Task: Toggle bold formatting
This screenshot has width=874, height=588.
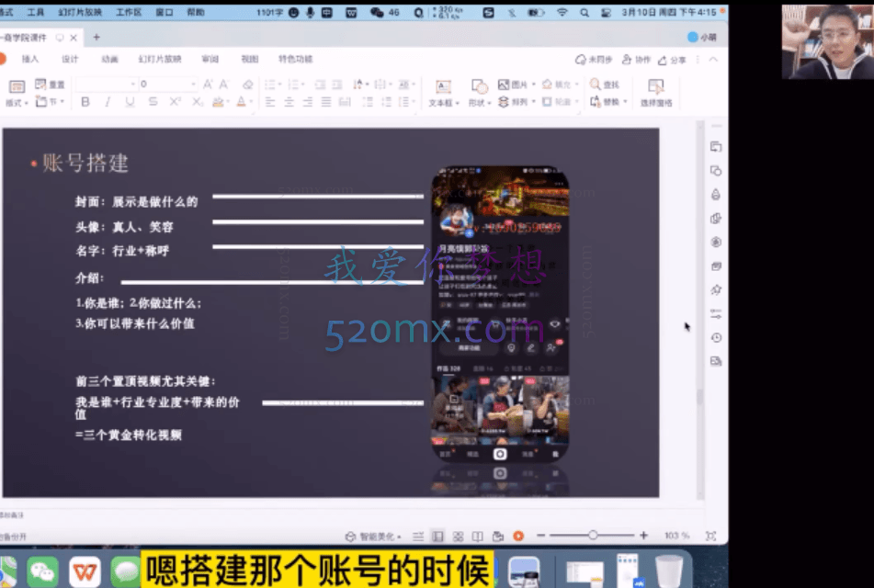Action: tap(85, 102)
